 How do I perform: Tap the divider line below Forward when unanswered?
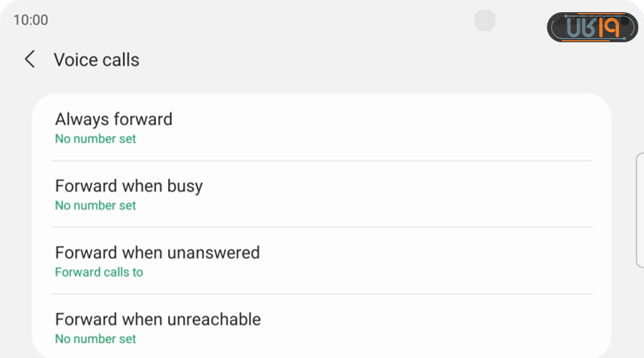click(x=322, y=294)
